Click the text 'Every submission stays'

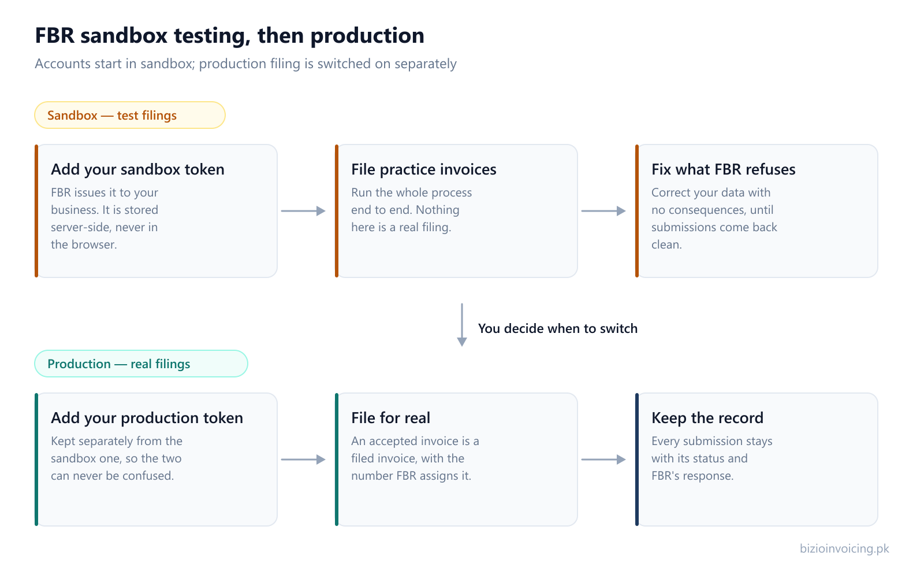pyautogui.click(x=712, y=441)
